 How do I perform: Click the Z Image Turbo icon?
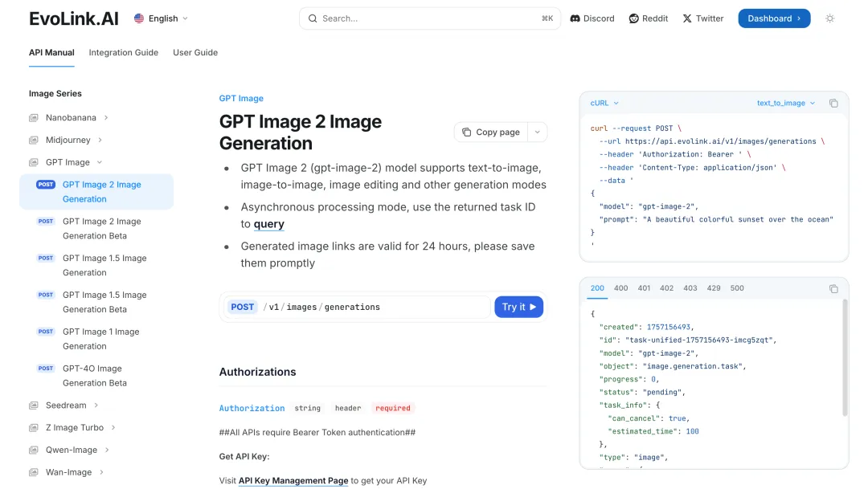[34, 428]
